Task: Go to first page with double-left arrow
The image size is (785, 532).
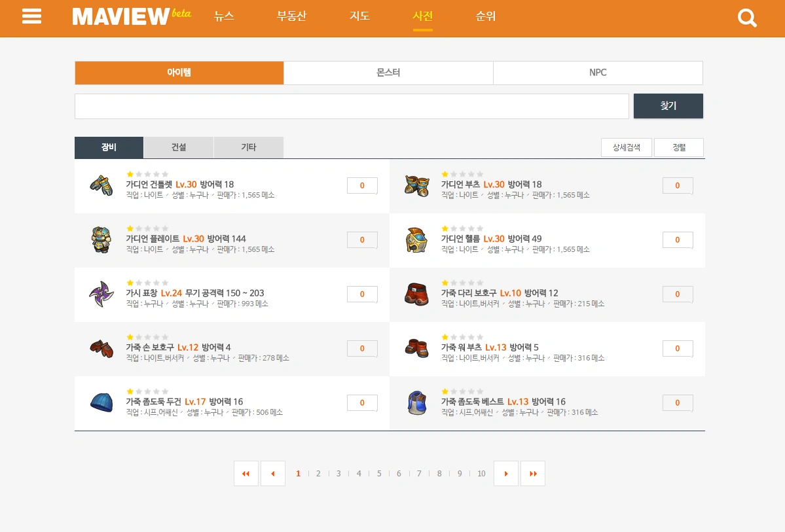Action: click(x=246, y=474)
